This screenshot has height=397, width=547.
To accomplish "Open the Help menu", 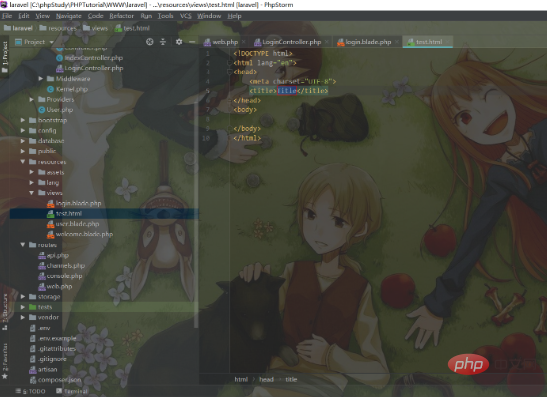I will (x=234, y=16).
